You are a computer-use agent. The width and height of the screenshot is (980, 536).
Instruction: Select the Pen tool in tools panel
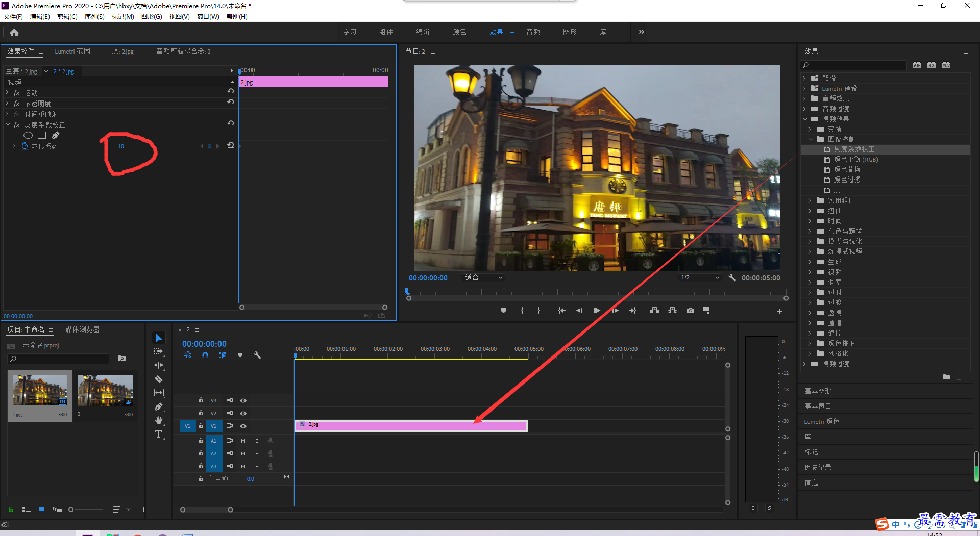[x=159, y=406]
